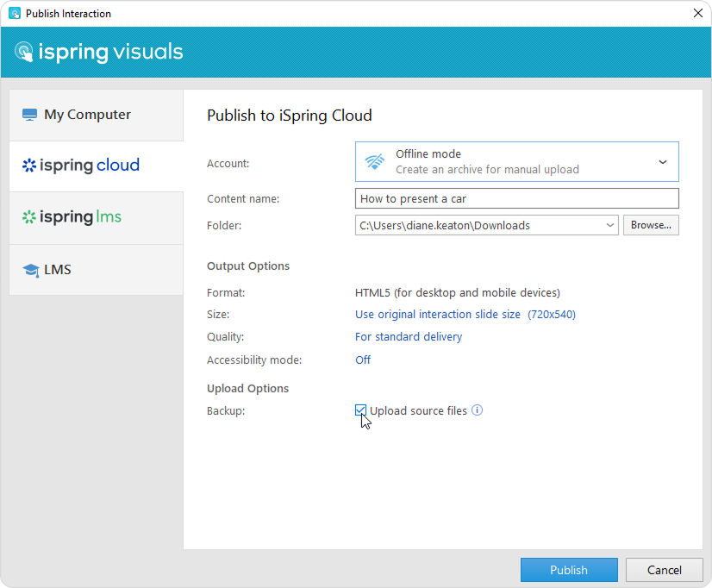Open the Folder path dropdown arrow

point(610,225)
